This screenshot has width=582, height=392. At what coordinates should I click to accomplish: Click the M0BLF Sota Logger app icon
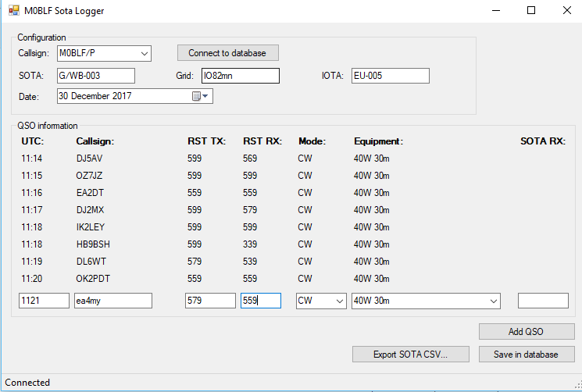click(x=14, y=10)
